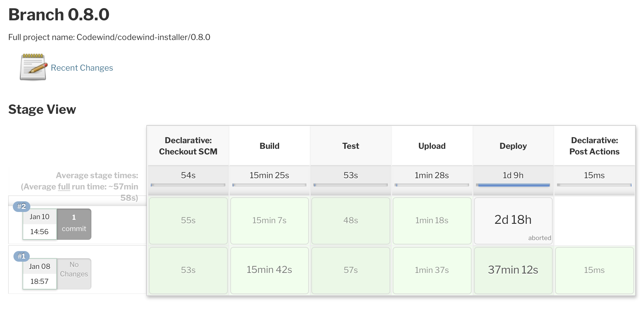Screen dimensions: 644x312
Task: Click the 'Jan 08 18:57' build timestamp
Action: [x=39, y=274]
